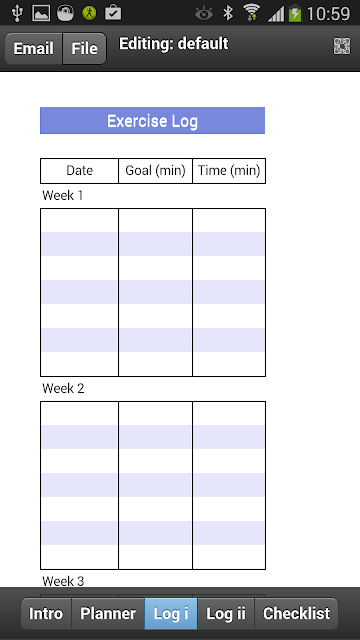Image resolution: width=360 pixels, height=640 pixels.
Task: Tap the smart stay eye icon
Action: click(204, 14)
